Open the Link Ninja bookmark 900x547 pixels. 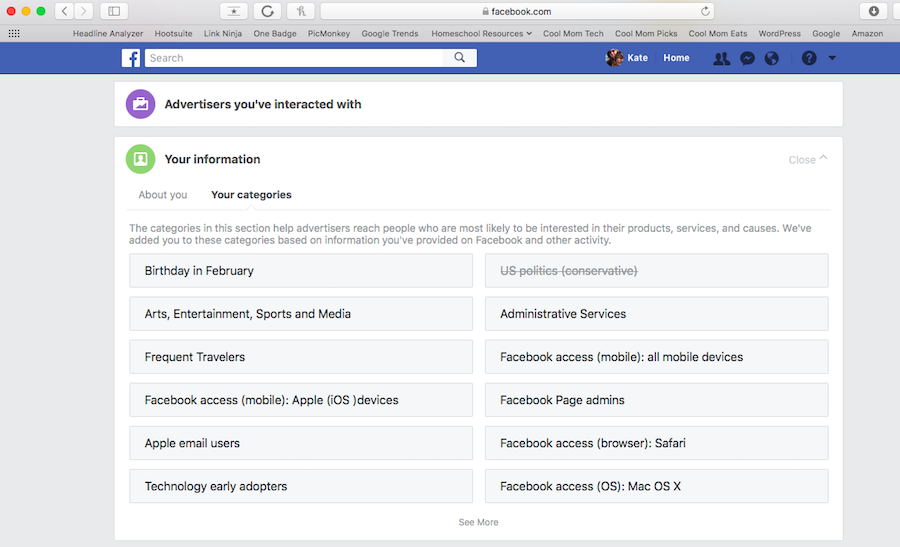[x=223, y=33]
